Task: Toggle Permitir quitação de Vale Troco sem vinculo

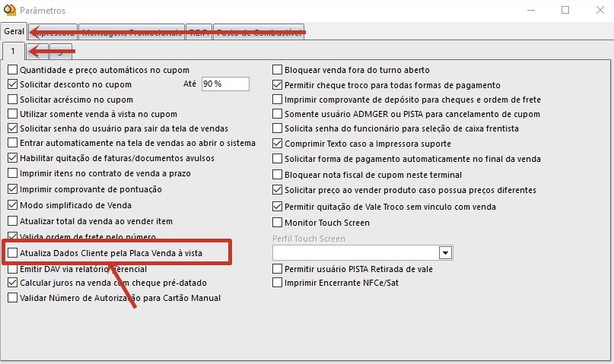Action: click(277, 207)
